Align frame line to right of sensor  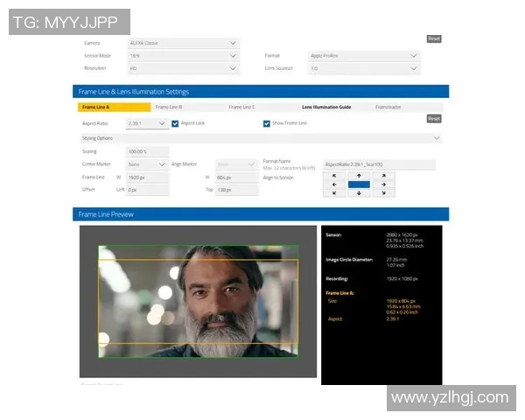(383, 185)
